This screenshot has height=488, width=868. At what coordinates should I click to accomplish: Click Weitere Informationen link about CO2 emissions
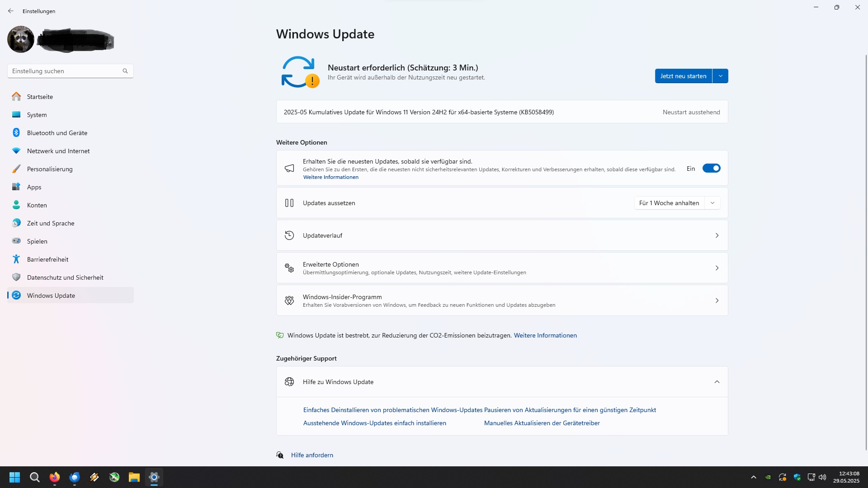(x=545, y=335)
